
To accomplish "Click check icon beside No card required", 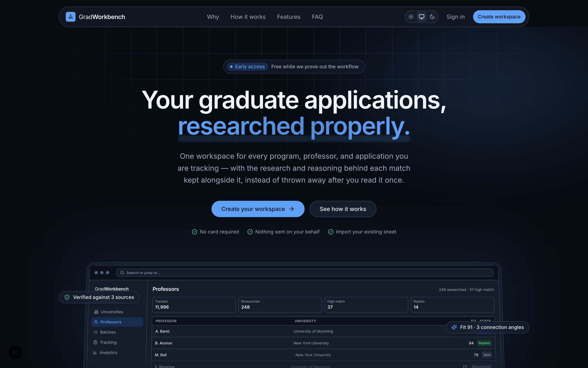I will [195, 232].
